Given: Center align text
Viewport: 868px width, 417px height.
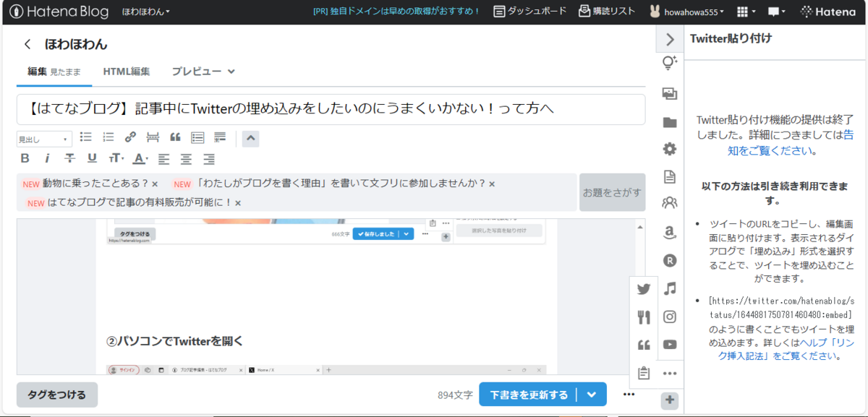Looking at the screenshot, I should pyautogui.click(x=187, y=159).
